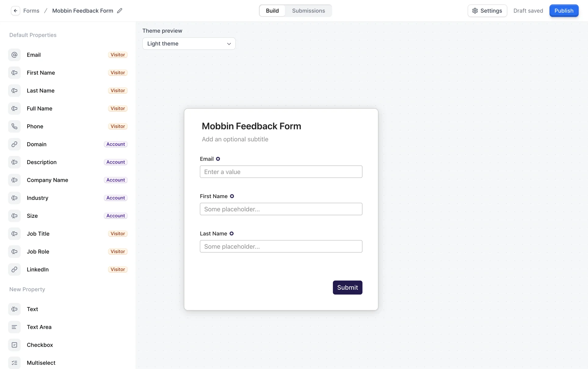The width and height of the screenshot is (588, 369).
Task: Click the Domain property link icon
Action: (x=14, y=144)
